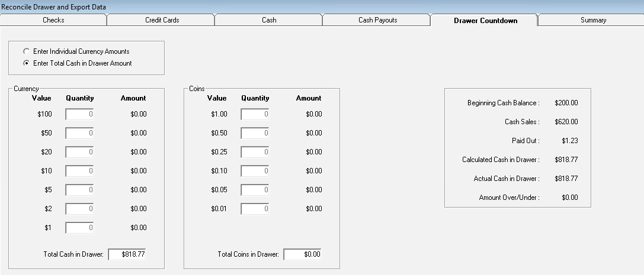Select the $10 bill quantity field
This screenshot has height=275, width=644.
coord(79,171)
